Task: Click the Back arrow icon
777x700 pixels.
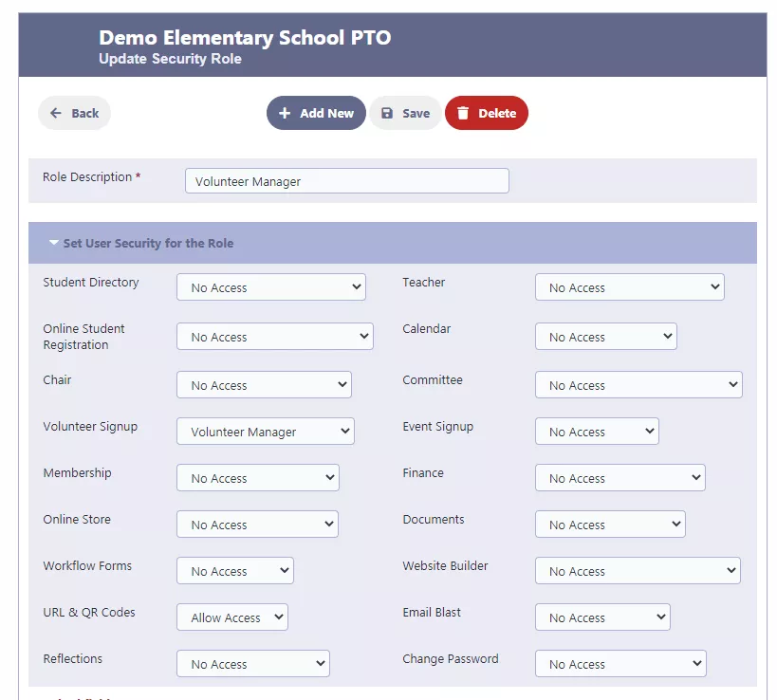Action: pos(55,113)
